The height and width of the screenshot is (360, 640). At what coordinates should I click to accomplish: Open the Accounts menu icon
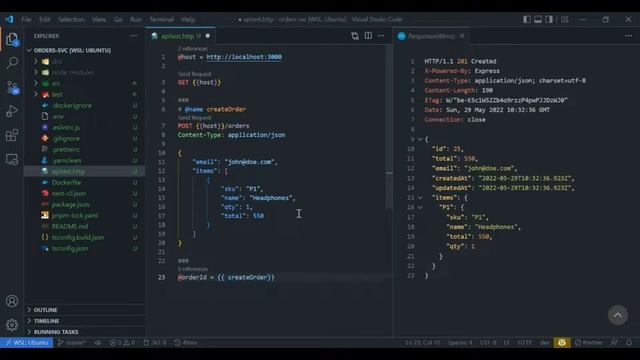coord(12,301)
